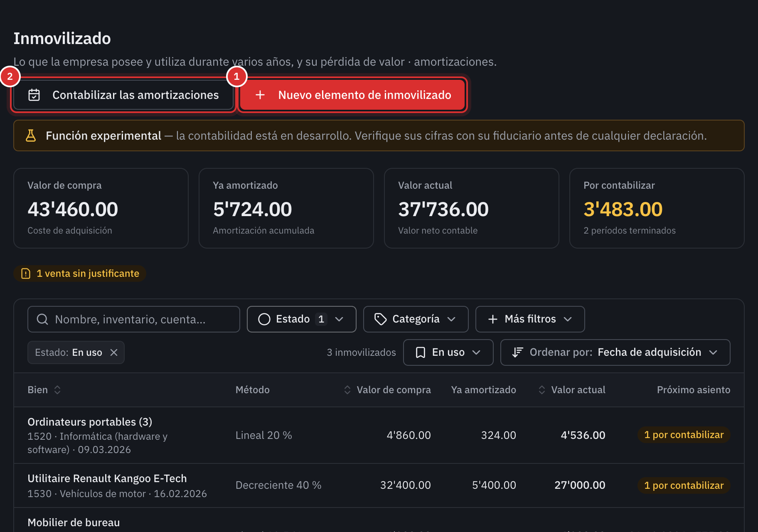Screen dimensions: 758x532
Task: Sort by Valor de compra column header
Action: (x=387, y=390)
